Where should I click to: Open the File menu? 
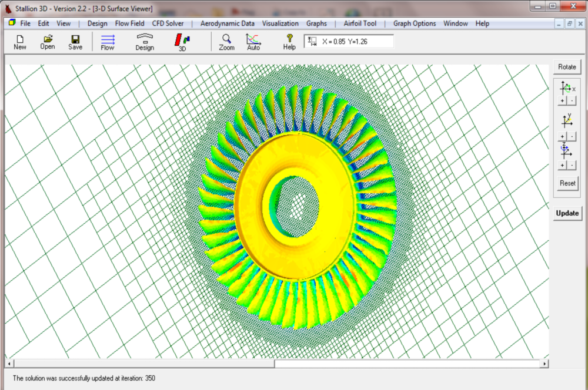tap(25, 23)
